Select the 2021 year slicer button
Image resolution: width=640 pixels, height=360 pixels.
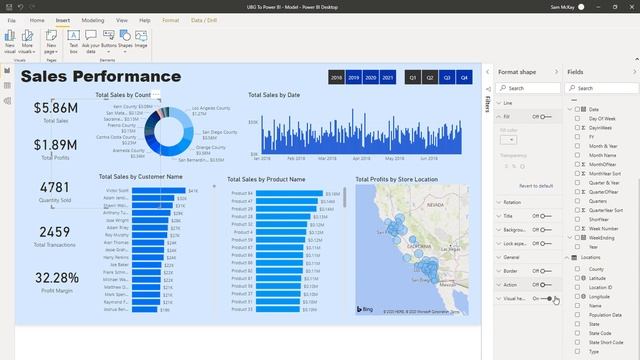click(x=388, y=78)
